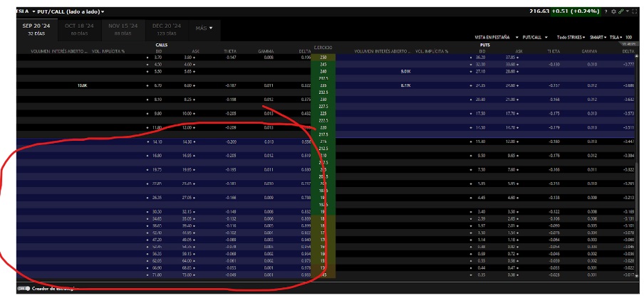Viewport: 644px width, 298px height.
Task: Open settings with the gear icon
Action: coord(613,11)
